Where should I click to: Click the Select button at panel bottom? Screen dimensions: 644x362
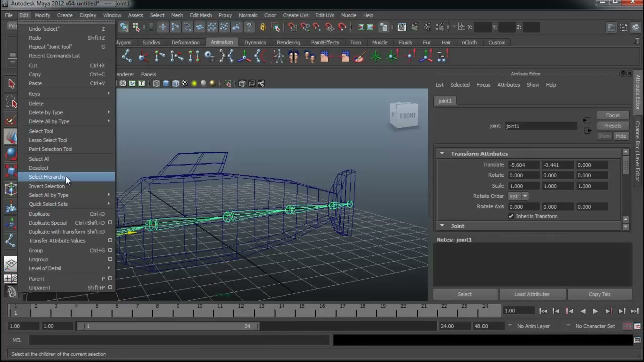465,294
